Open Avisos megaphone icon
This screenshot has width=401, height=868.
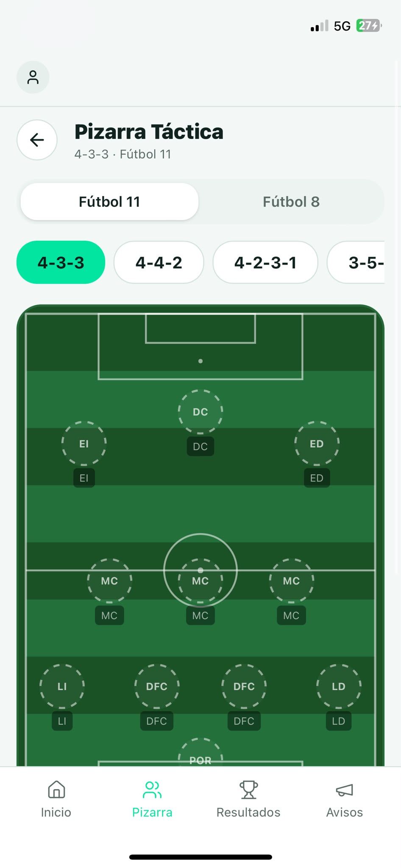click(x=344, y=790)
